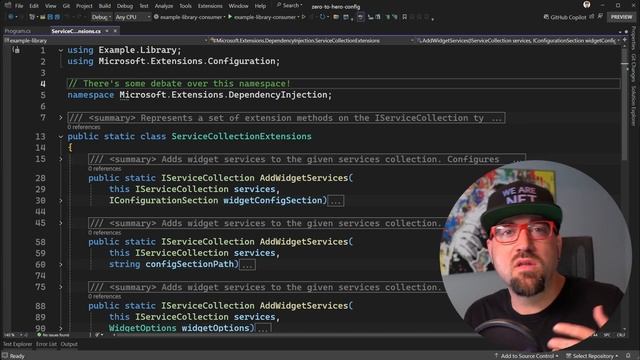Screen dimensions: 640x360
Task: Open startup project example-library-consumer dropdown
Action: [190, 17]
